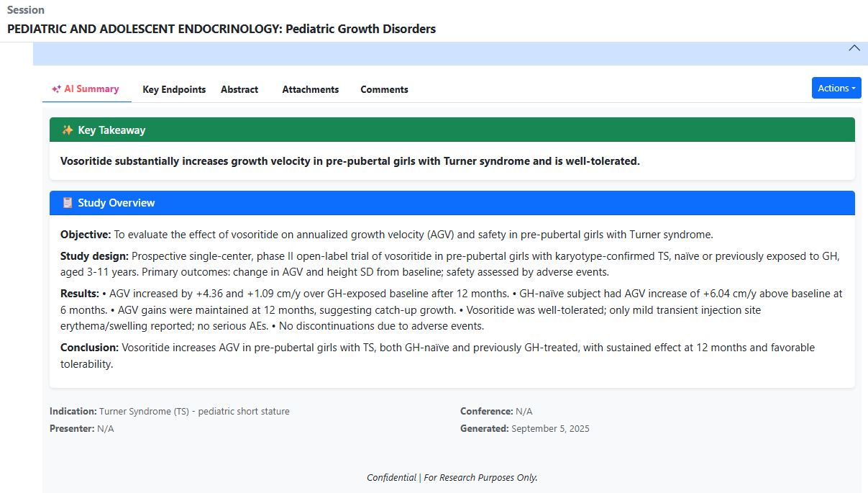Open the Abstract tab

pyautogui.click(x=239, y=90)
